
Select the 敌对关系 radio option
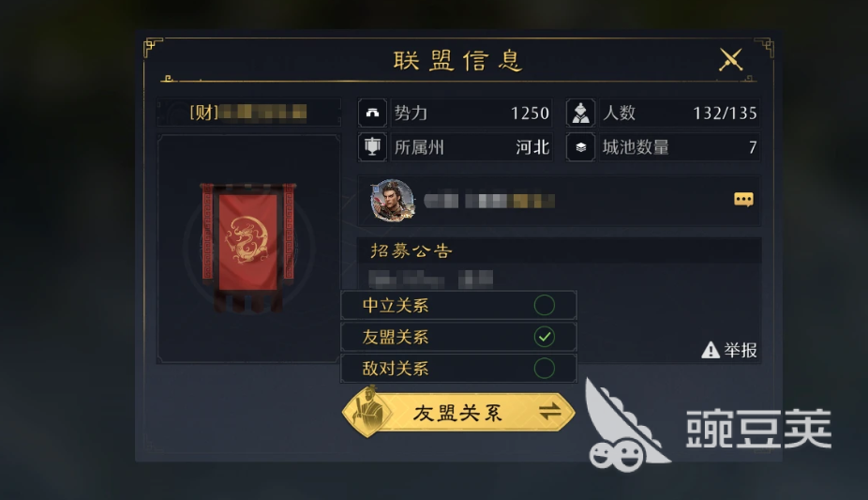[458, 369]
